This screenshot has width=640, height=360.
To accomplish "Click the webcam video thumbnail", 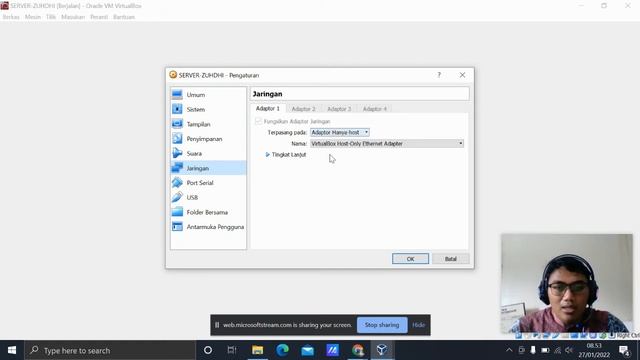I will [567, 283].
